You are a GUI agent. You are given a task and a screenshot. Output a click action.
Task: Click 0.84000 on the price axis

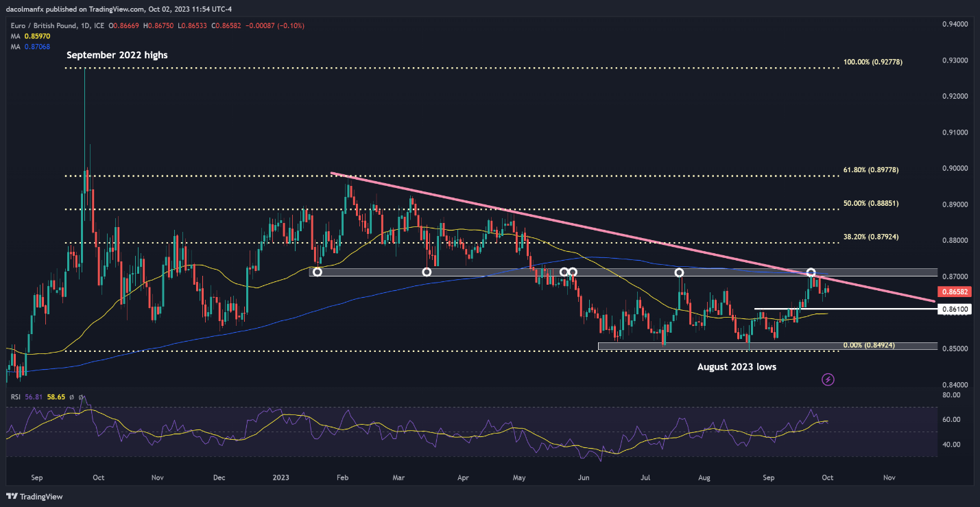(x=954, y=385)
